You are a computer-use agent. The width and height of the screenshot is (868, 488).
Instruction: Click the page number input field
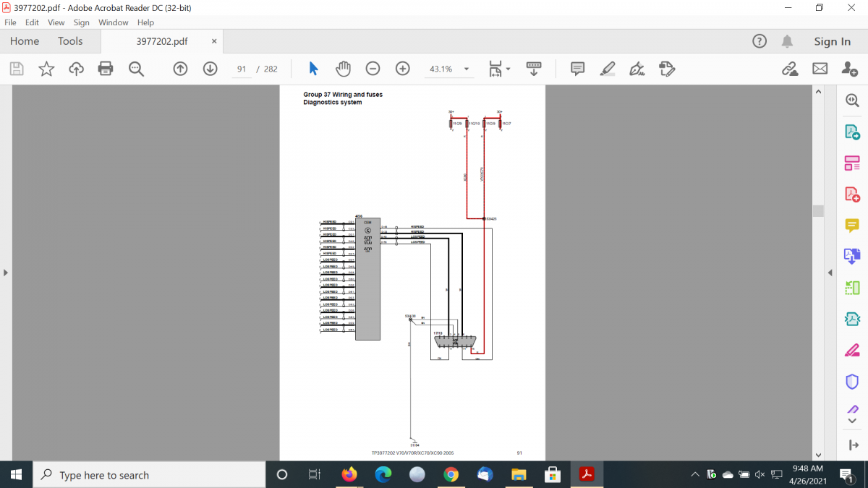[x=242, y=69]
